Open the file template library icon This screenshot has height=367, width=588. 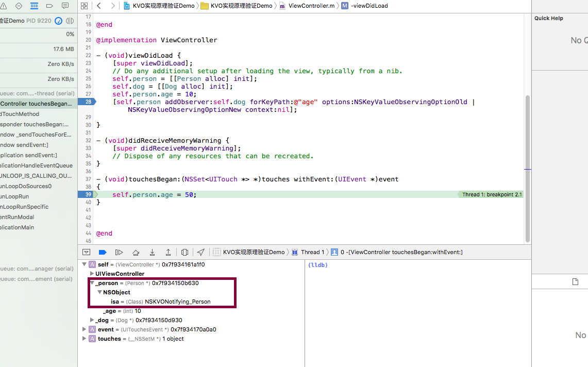(x=575, y=282)
